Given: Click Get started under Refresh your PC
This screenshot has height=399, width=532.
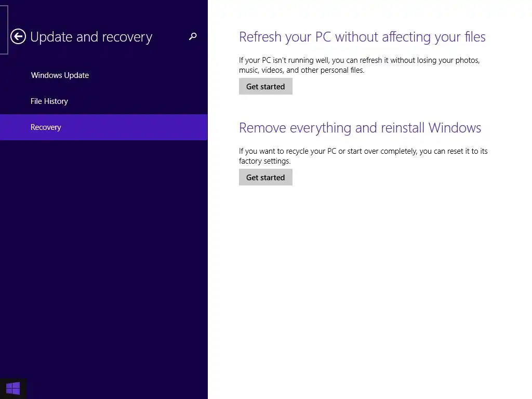Looking at the screenshot, I should (265, 87).
